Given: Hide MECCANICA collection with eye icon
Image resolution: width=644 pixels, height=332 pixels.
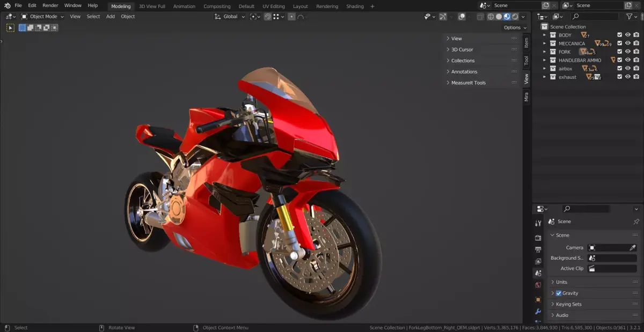Looking at the screenshot, I should (x=628, y=43).
